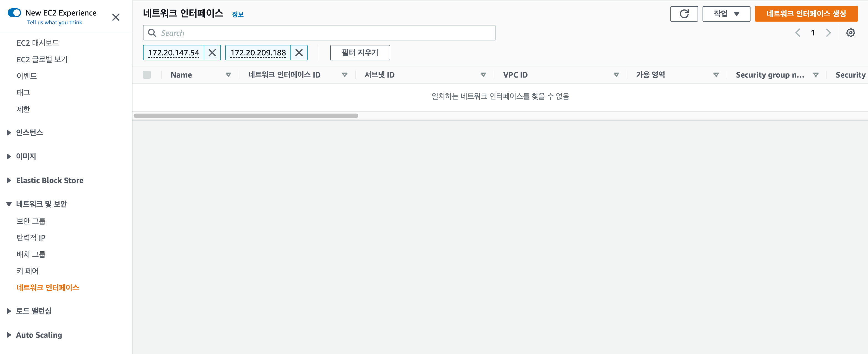Sort by the VPC ID column arrow
The height and width of the screenshot is (354, 868).
click(x=616, y=75)
